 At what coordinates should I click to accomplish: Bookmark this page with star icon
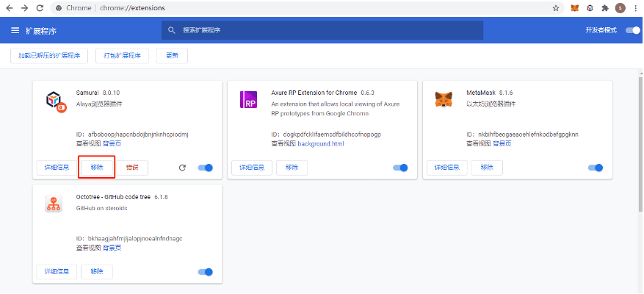coord(556,8)
